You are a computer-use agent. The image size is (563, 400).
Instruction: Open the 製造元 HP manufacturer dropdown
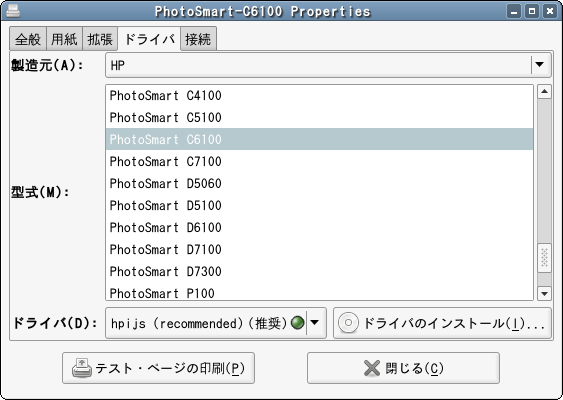coord(328,65)
